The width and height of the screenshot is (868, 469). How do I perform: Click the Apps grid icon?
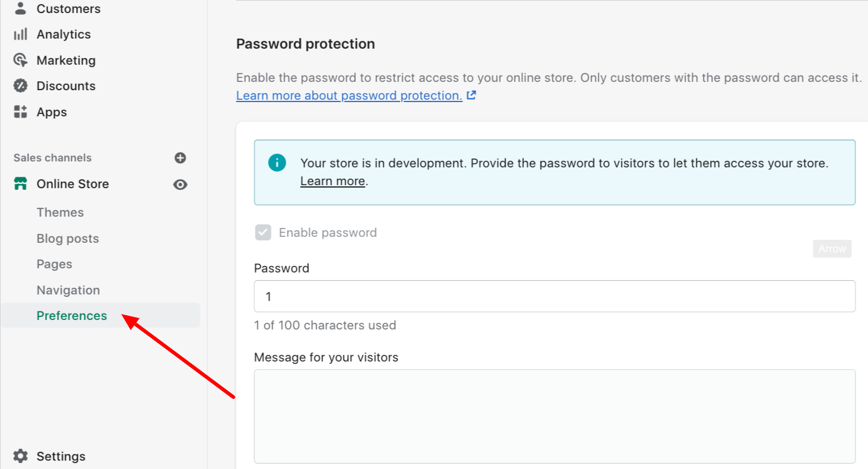[21, 112]
